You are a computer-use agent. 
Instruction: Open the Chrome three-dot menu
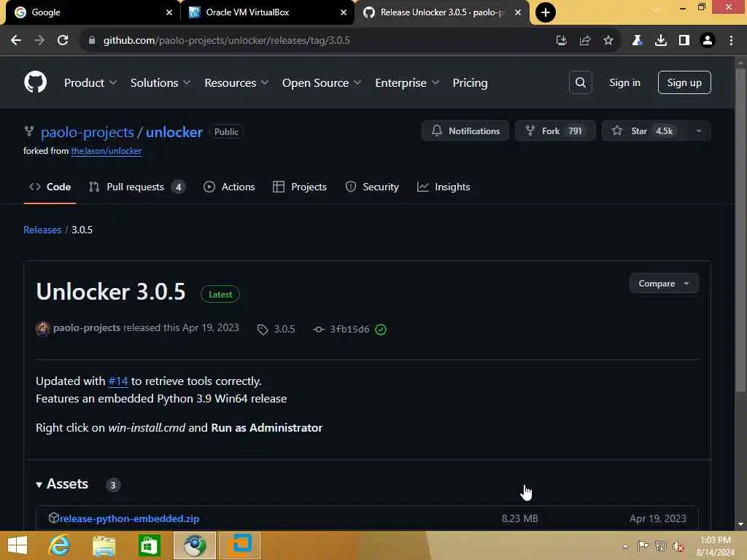pos(731,41)
